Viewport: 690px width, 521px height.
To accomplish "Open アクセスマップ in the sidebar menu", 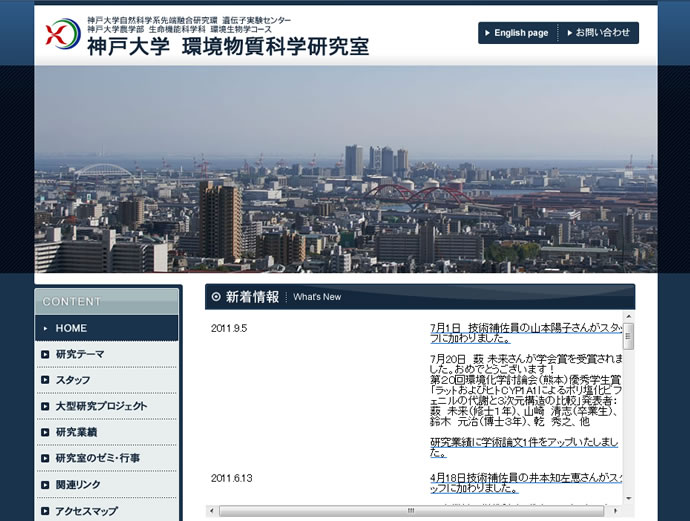I will pyautogui.click(x=106, y=510).
